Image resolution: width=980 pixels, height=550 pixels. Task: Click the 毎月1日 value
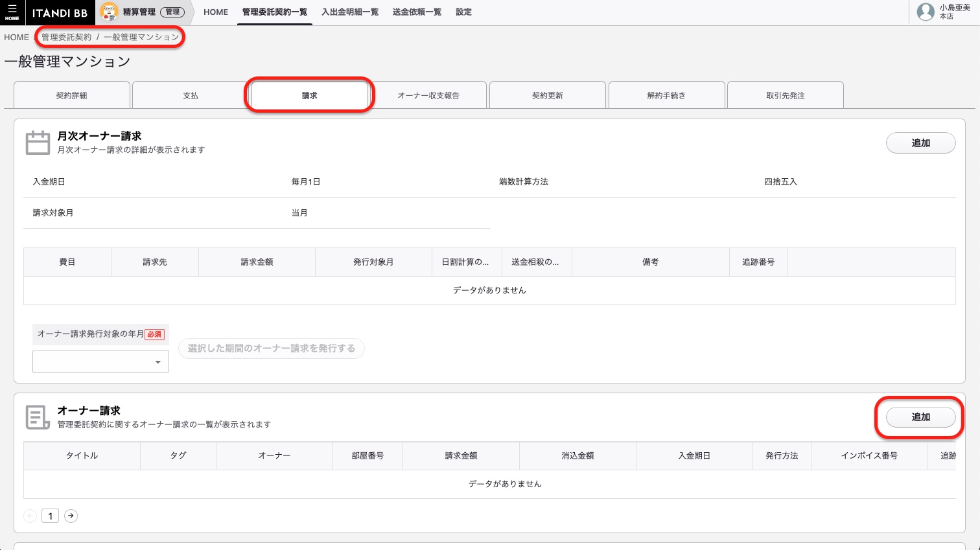(306, 182)
